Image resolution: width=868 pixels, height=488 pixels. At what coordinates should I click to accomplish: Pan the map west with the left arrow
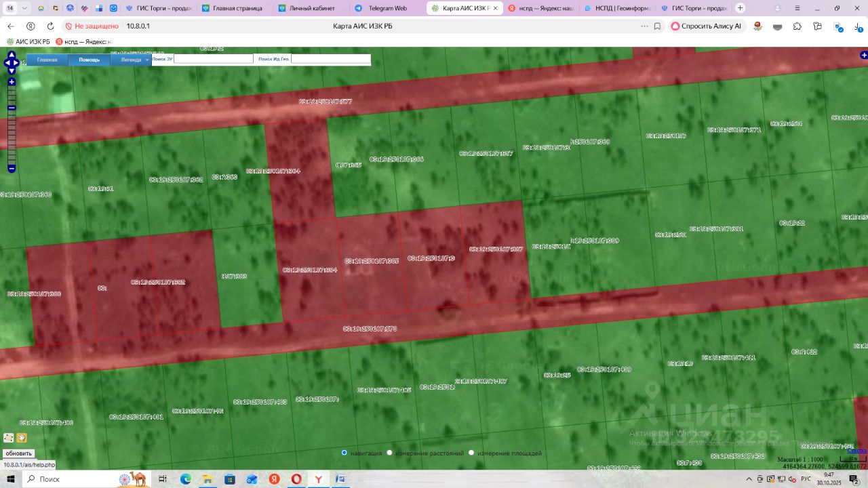[6, 63]
